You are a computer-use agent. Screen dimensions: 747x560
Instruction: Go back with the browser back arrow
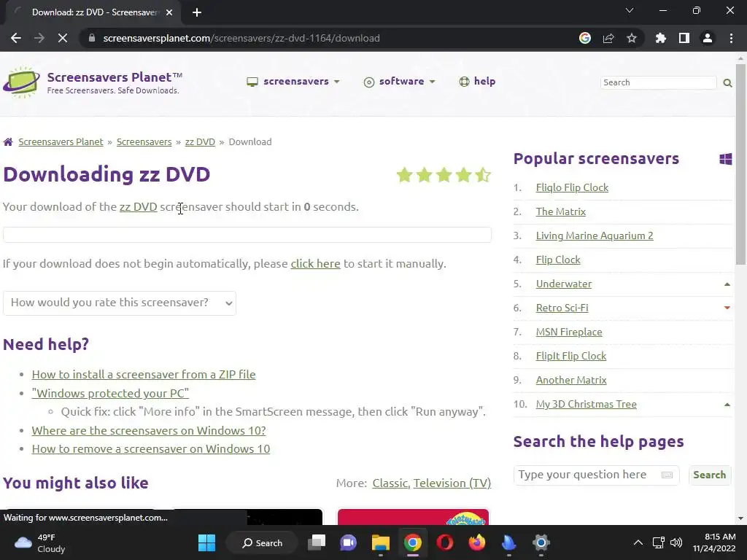coord(16,38)
